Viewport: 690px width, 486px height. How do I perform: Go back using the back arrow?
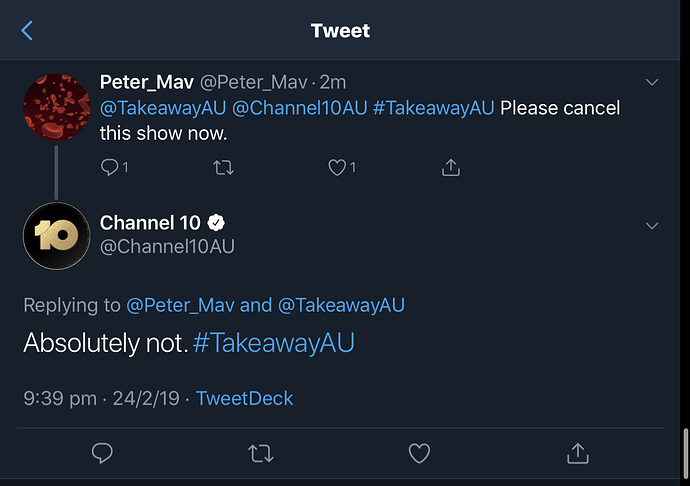(x=27, y=31)
